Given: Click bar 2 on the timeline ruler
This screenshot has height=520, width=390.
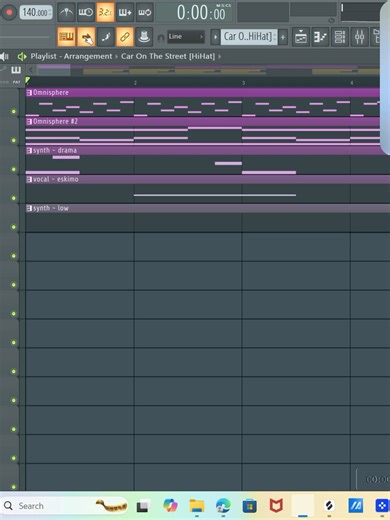Looking at the screenshot, I should pos(135,83).
